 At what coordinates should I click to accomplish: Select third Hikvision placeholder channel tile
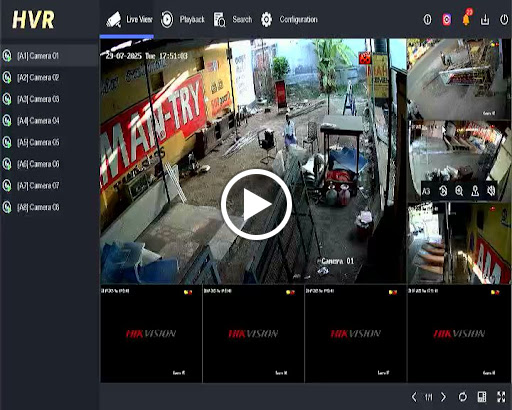click(356, 334)
